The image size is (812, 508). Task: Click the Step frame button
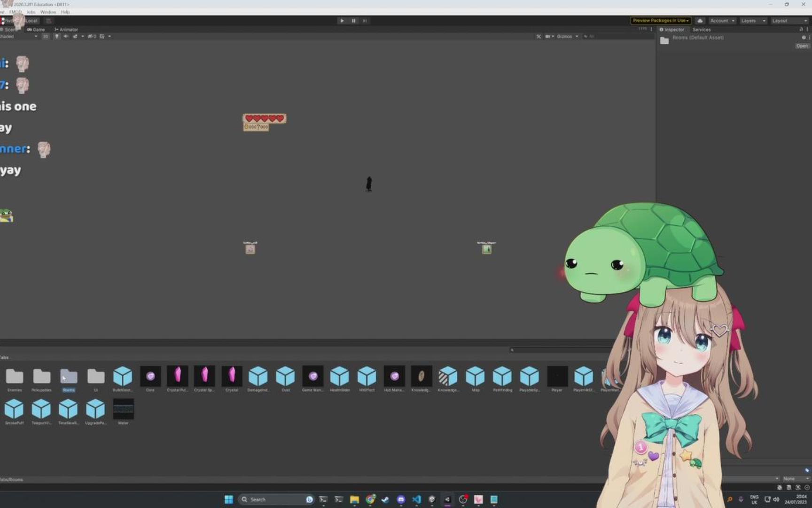365,20
